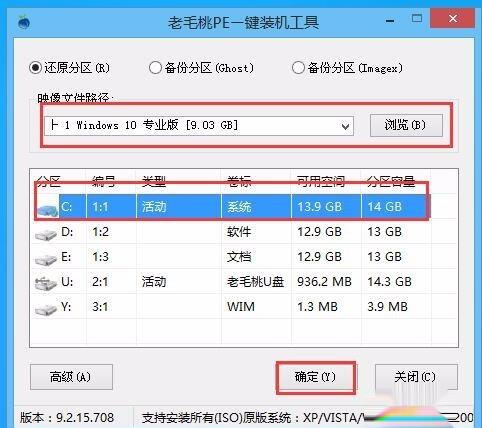
Task: Click the 文档 volume label
Action: (239, 257)
